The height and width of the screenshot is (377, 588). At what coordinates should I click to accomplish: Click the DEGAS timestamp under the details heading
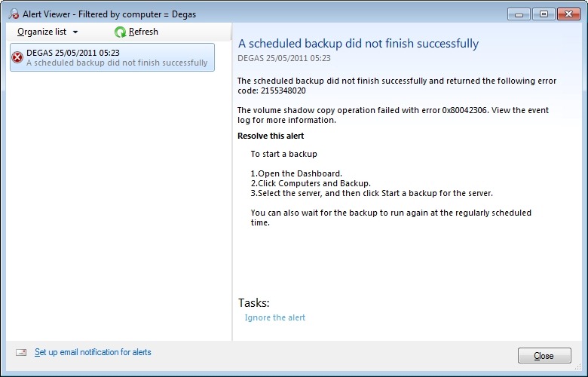coord(284,57)
